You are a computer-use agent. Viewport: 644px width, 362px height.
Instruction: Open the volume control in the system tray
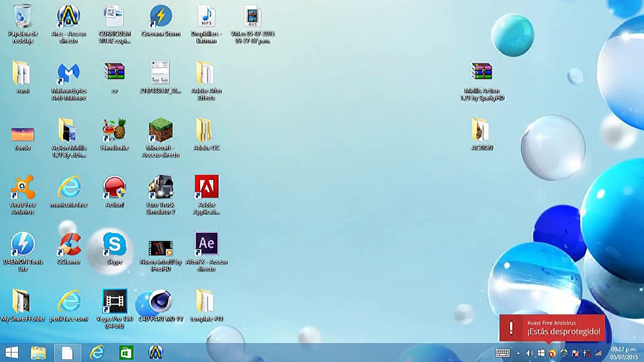529,353
